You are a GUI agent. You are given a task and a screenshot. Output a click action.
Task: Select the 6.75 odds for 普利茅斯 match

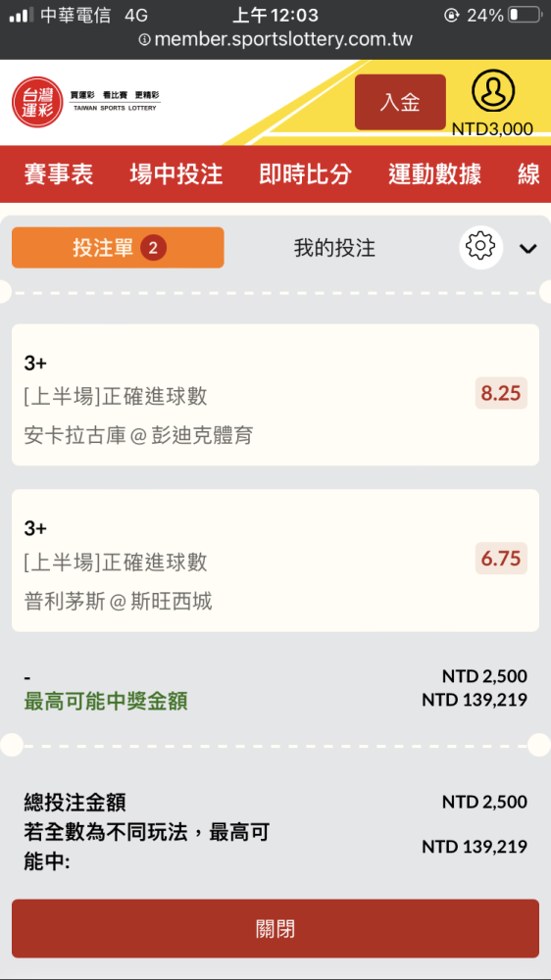tap(501, 559)
